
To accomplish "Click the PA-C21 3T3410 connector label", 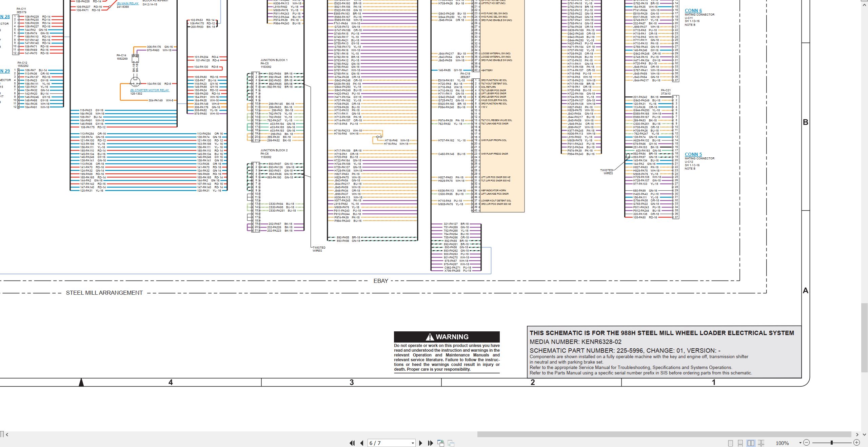I will [666, 92].
